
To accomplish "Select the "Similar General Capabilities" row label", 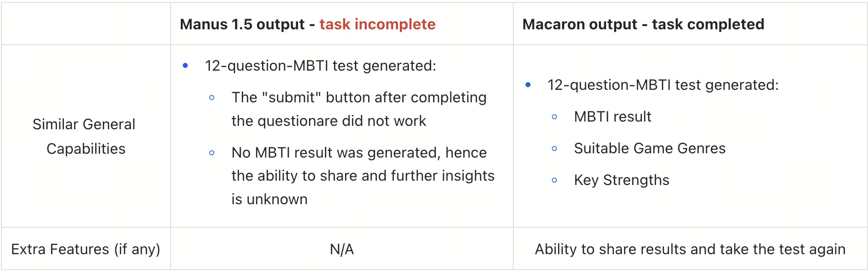I will point(85,136).
